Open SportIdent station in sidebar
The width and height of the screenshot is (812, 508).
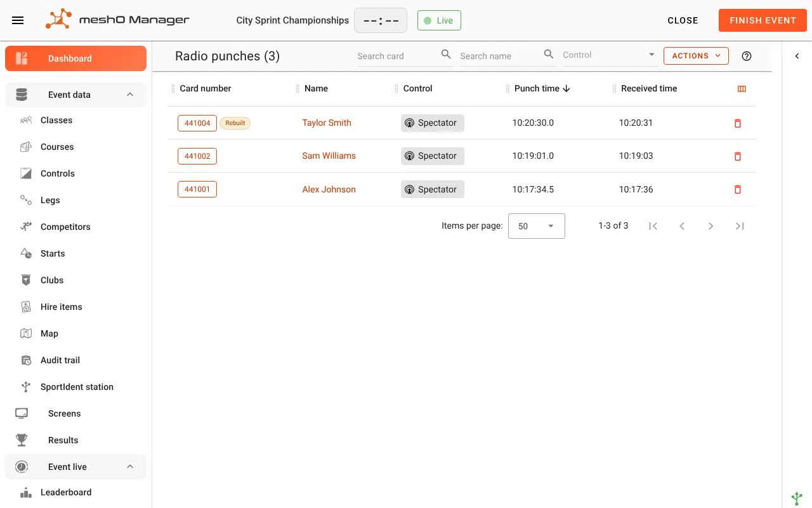[76, 387]
